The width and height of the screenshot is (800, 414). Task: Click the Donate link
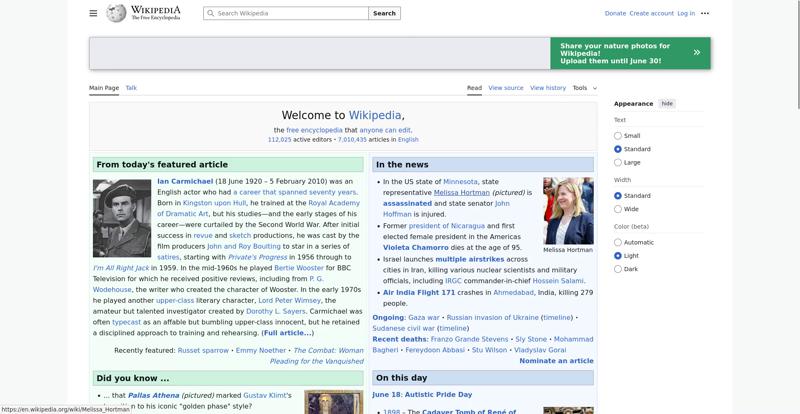click(615, 13)
